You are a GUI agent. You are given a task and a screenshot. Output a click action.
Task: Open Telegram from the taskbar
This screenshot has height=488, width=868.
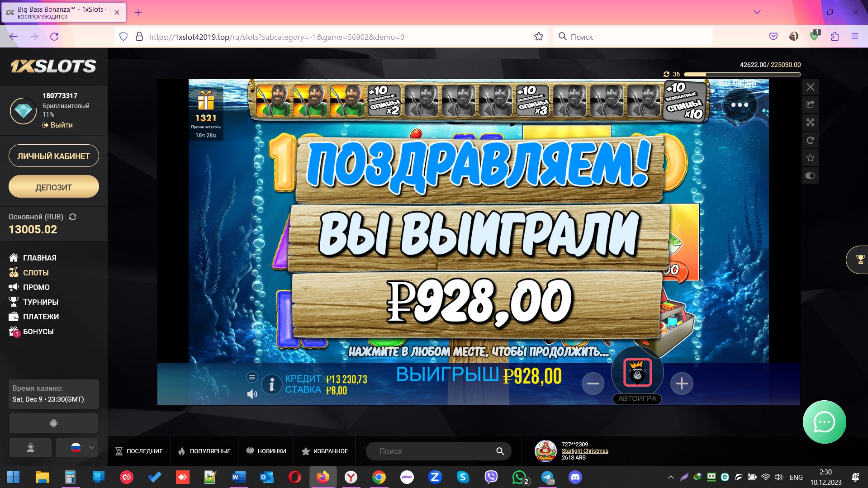547,477
